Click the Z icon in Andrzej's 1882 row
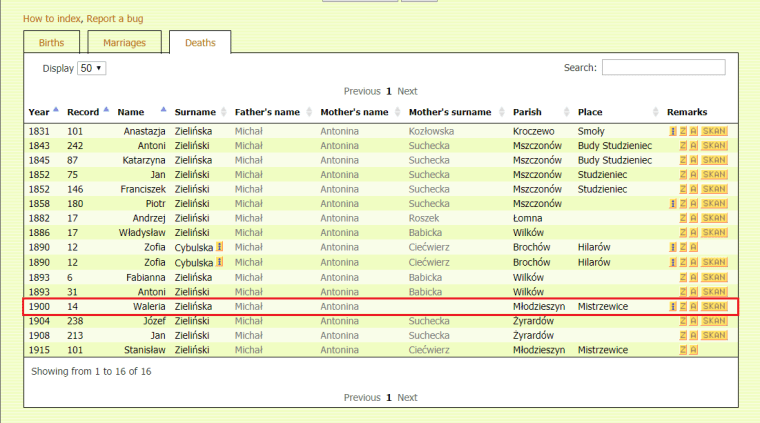The width and height of the screenshot is (760, 423). (682, 218)
